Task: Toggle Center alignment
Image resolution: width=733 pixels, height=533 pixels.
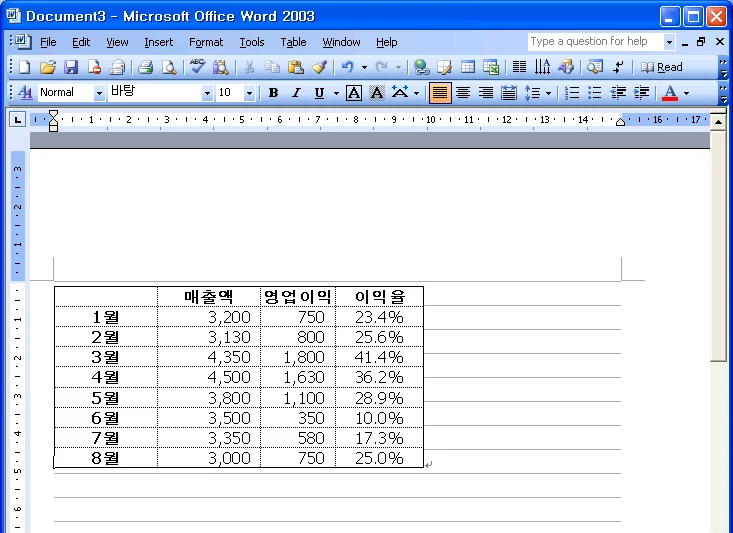Action: 463,93
